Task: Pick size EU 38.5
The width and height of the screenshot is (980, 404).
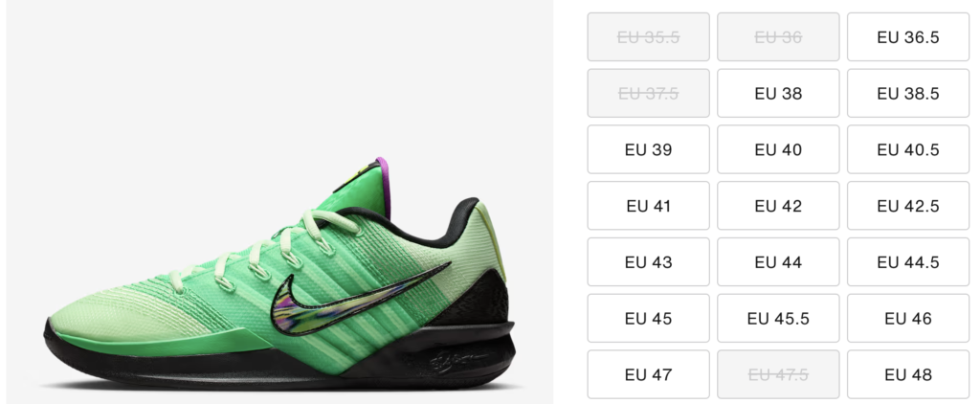Action: [908, 93]
